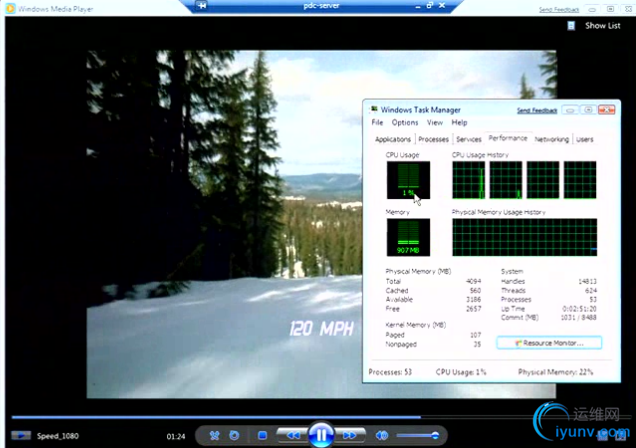Click Physical Memory: 22% status text
The image size is (636, 448).
click(x=555, y=372)
